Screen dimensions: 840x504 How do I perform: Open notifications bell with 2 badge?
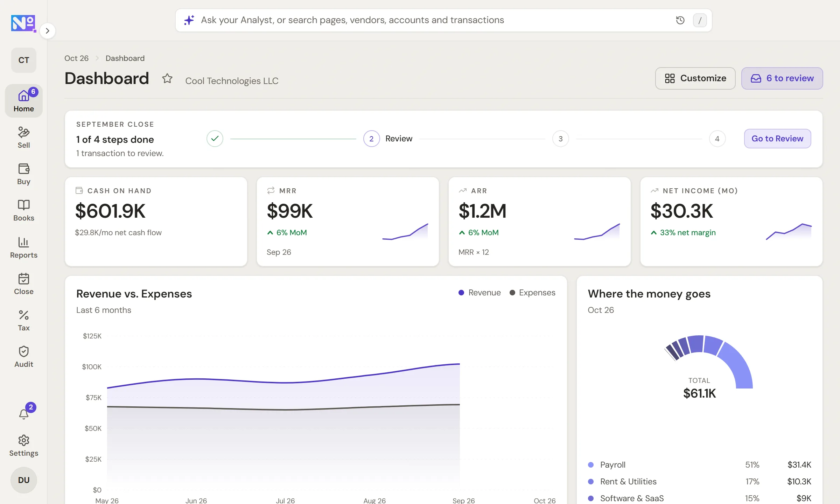pyautogui.click(x=24, y=414)
